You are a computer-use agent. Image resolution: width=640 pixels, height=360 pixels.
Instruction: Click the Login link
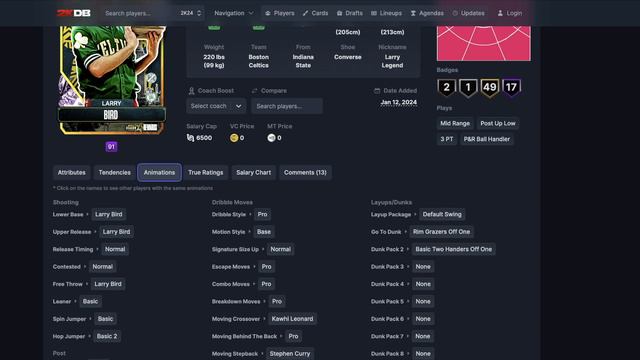(509, 13)
